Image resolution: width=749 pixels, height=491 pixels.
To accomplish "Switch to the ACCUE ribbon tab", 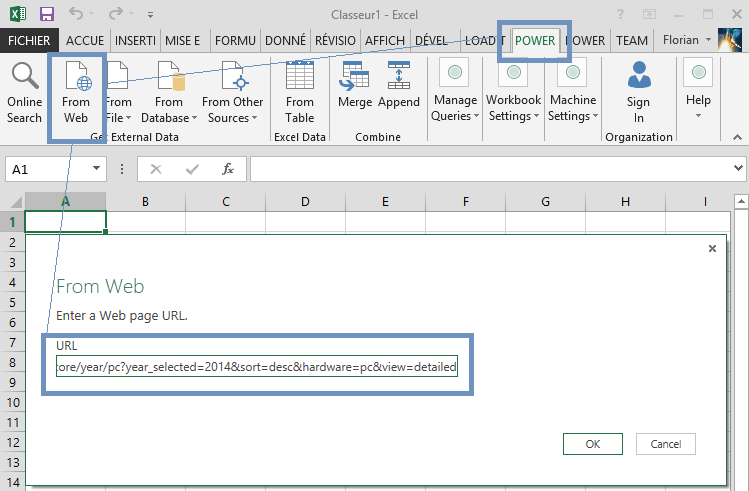I will [85, 41].
